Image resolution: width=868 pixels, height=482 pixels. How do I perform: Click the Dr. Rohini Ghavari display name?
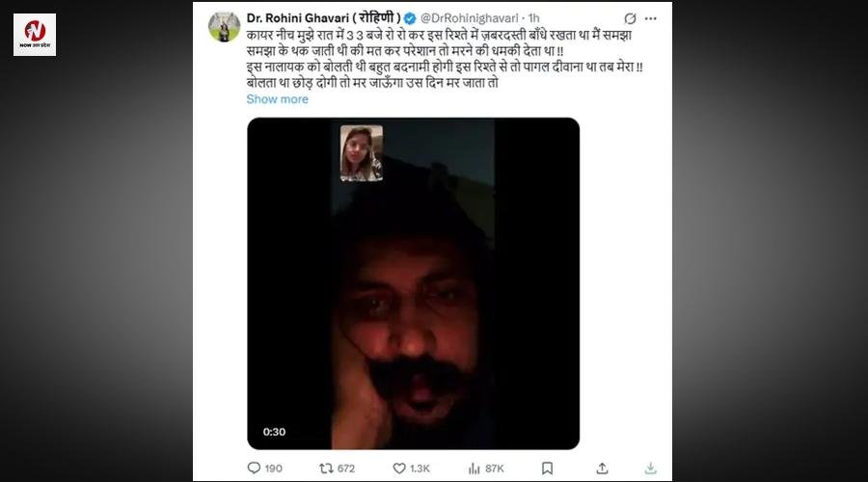pyautogui.click(x=322, y=18)
